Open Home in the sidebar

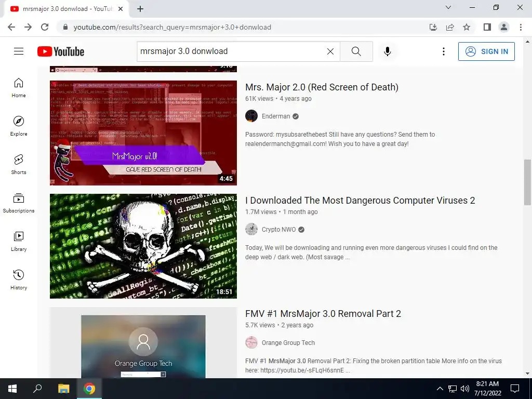coord(19,88)
